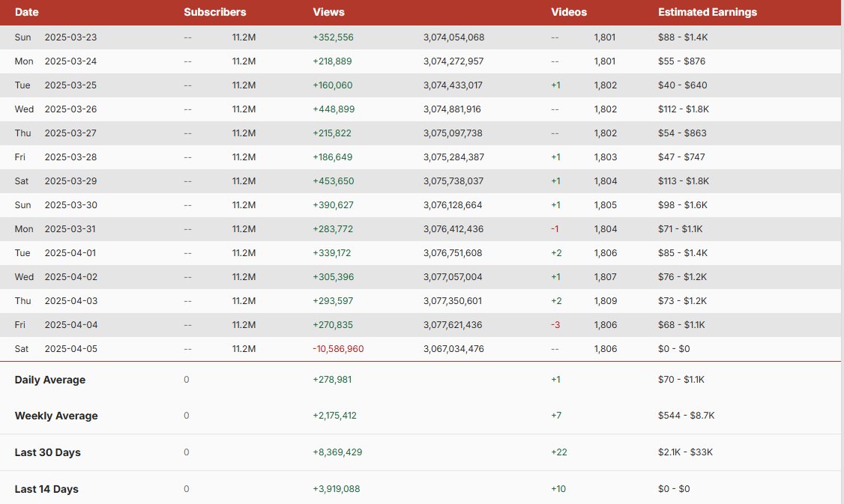Click the Videos column header
This screenshot has height=504, width=844.
tap(568, 12)
